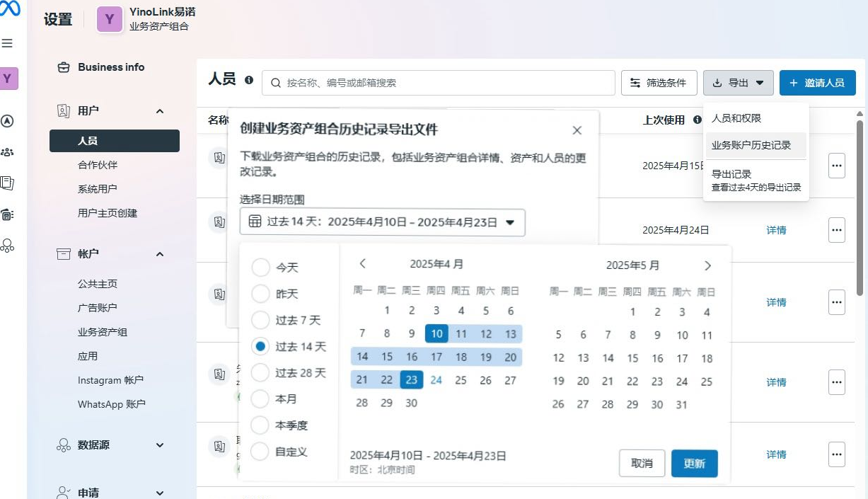Click the next month arrow in calendar
The image size is (868, 499).
pyautogui.click(x=707, y=265)
